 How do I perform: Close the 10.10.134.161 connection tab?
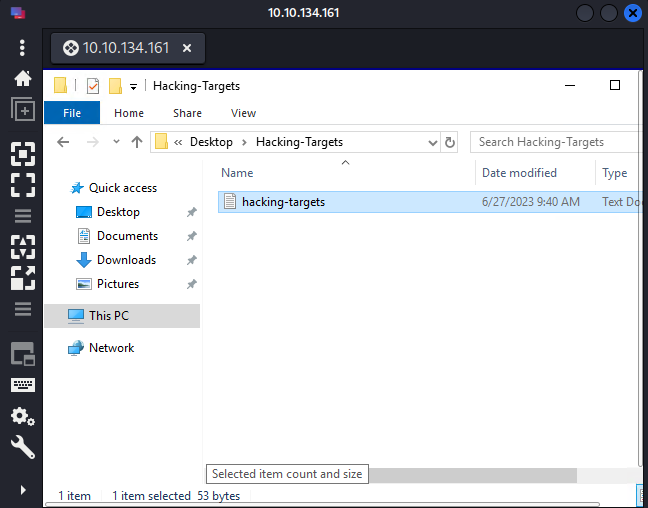187,48
